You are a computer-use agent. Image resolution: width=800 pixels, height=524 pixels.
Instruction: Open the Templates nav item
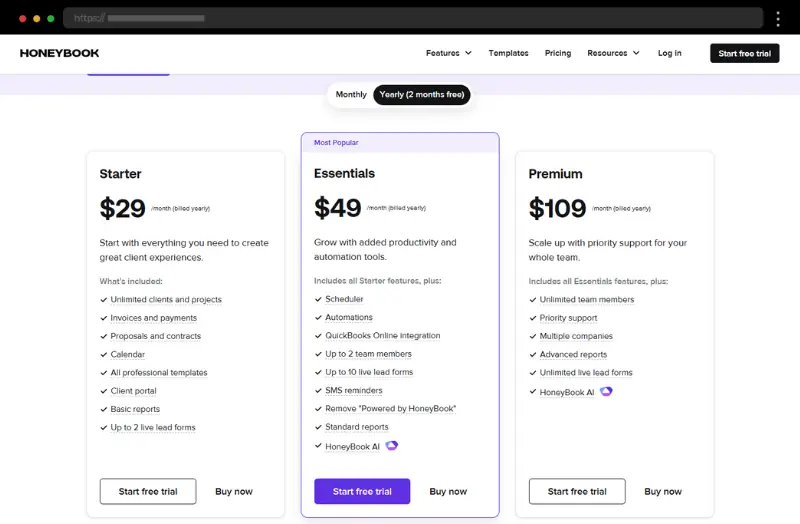point(508,53)
